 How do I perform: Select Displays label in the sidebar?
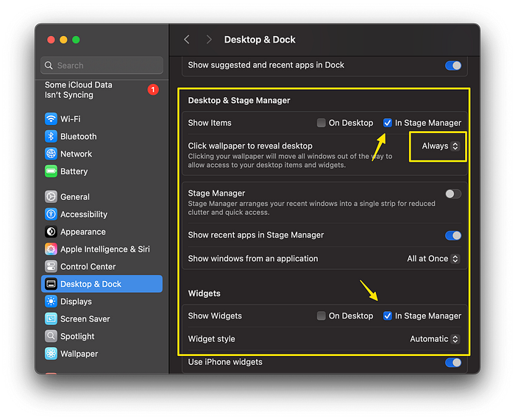pyautogui.click(x=76, y=301)
